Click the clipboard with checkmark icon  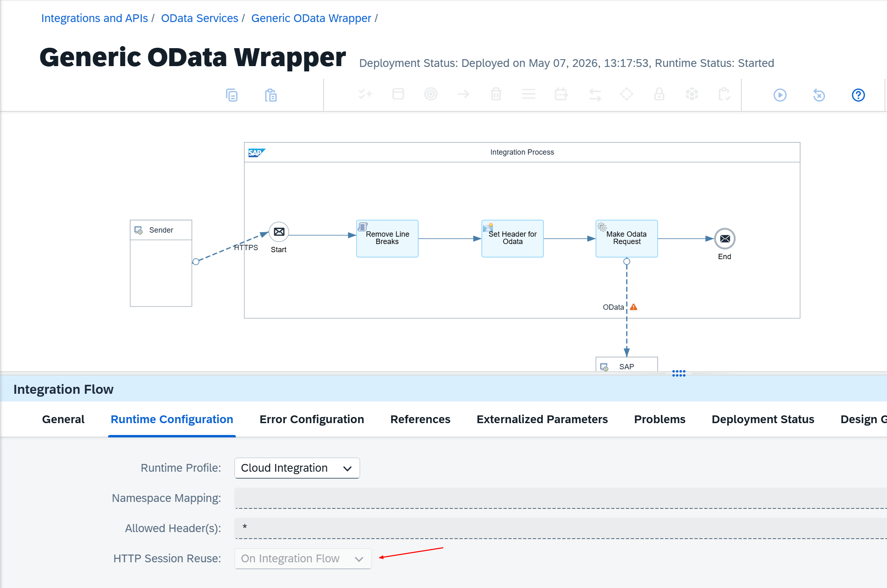pyautogui.click(x=725, y=94)
